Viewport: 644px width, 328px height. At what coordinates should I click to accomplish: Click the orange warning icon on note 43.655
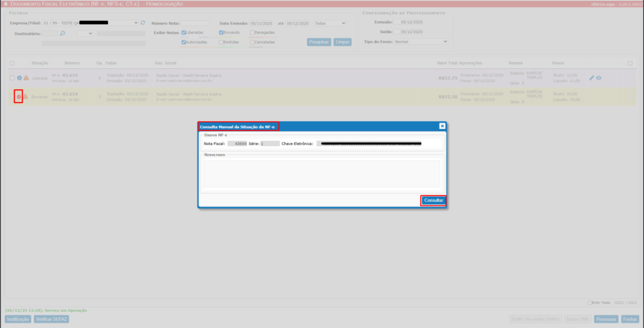(26, 78)
